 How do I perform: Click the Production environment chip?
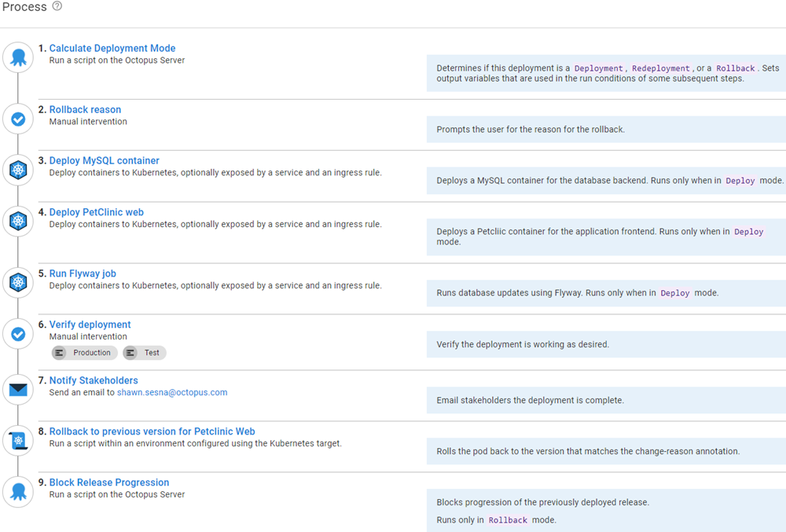[x=85, y=353]
